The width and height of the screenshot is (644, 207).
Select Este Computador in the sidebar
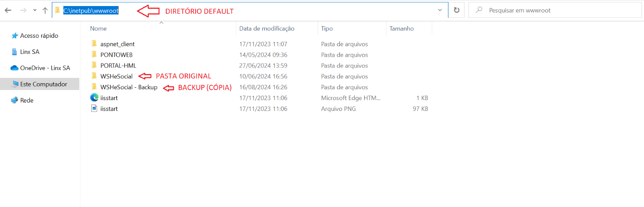[x=43, y=84]
